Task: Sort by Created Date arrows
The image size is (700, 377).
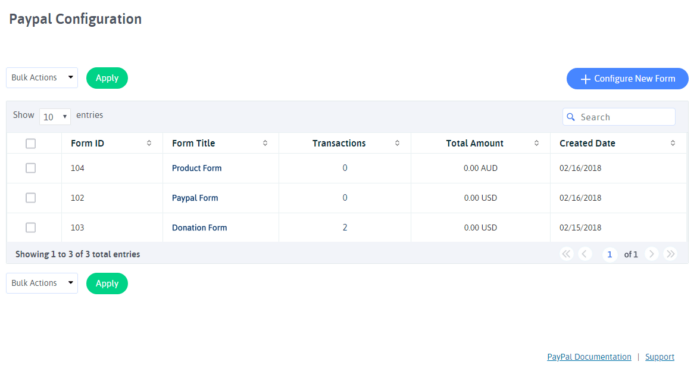Action: (673, 143)
